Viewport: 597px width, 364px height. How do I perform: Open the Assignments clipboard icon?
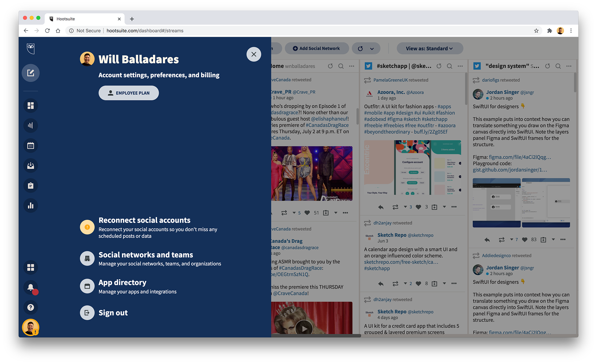point(30,186)
